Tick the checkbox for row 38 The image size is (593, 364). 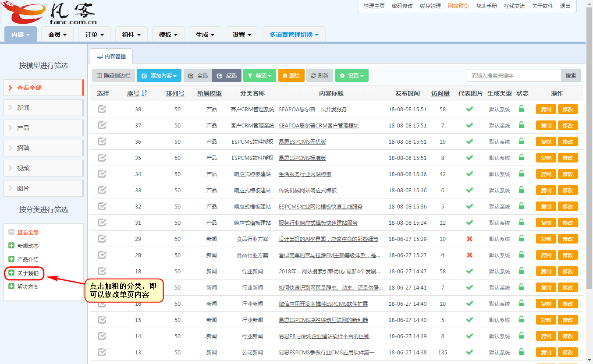coord(102,109)
